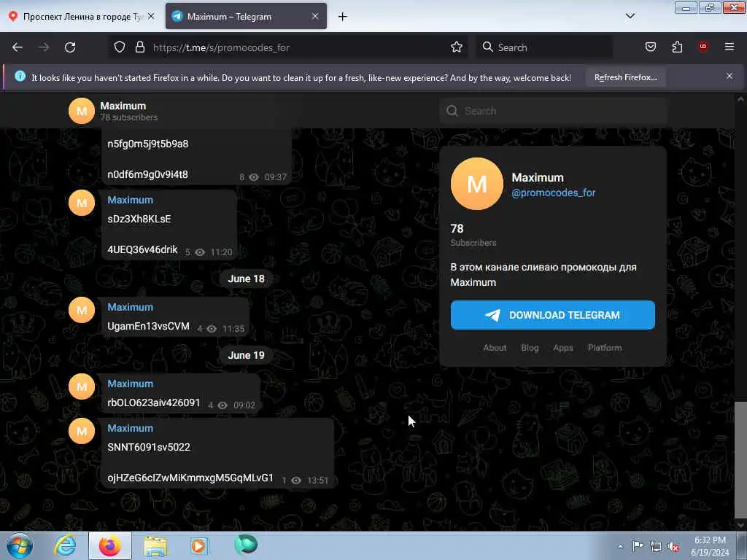Viewport: 747px width, 560px height.
Task: Click author name on SNNT6091sv5022 message
Action: point(130,428)
